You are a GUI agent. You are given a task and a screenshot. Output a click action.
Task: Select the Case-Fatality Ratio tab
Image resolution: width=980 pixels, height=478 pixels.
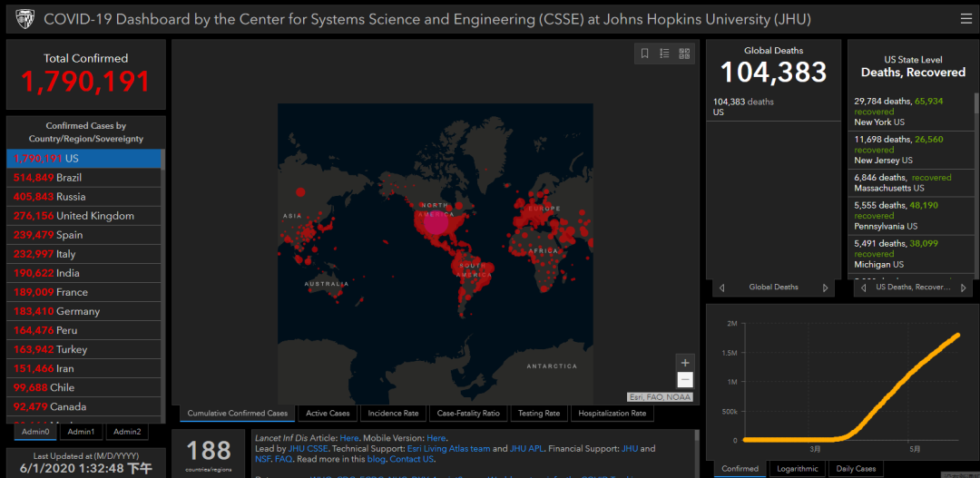pos(468,414)
